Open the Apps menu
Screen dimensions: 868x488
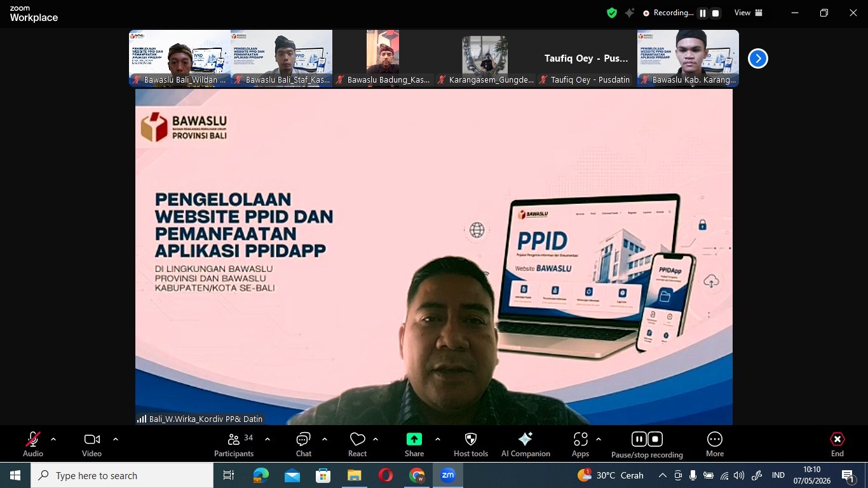tap(580, 444)
